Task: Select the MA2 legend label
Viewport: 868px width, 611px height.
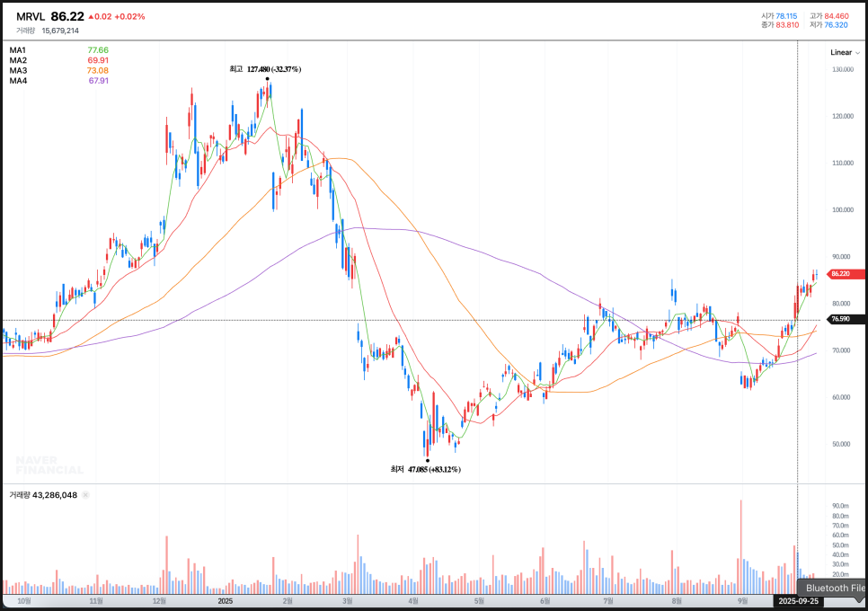Action: pos(18,60)
